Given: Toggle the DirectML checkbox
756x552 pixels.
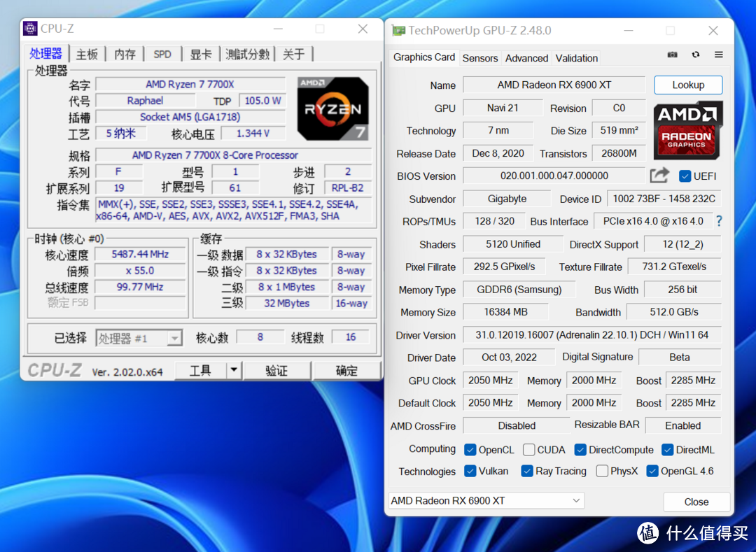Looking at the screenshot, I should click(667, 450).
